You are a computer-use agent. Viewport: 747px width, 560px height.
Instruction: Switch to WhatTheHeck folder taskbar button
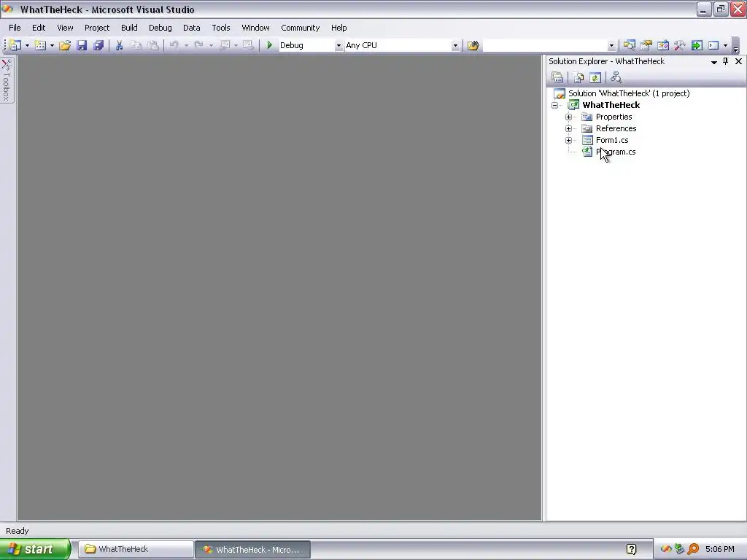(136, 549)
